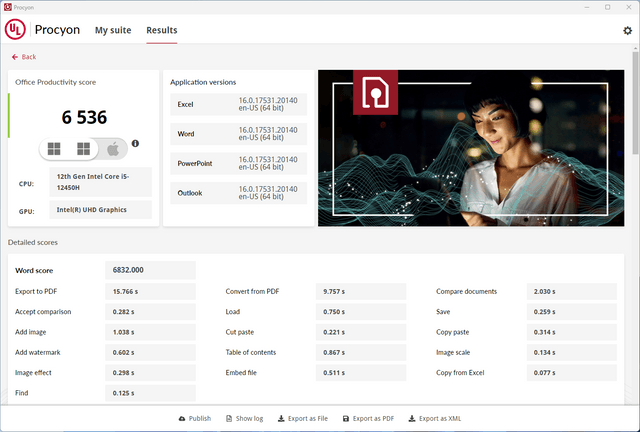640x432 pixels.
Task: Click Embed file value 0.511 s
Action: pos(361,373)
